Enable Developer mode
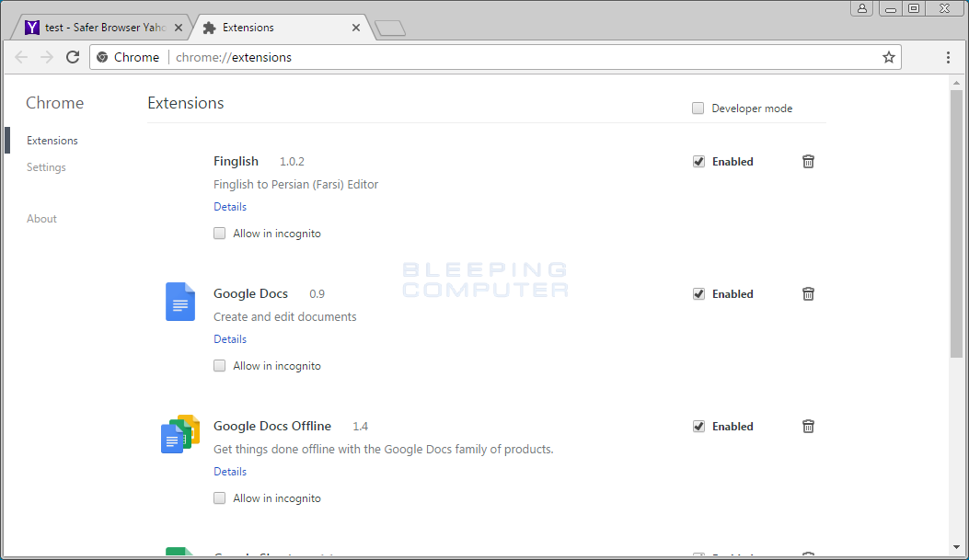969x560 pixels. pyautogui.click(x=698, y=108)
